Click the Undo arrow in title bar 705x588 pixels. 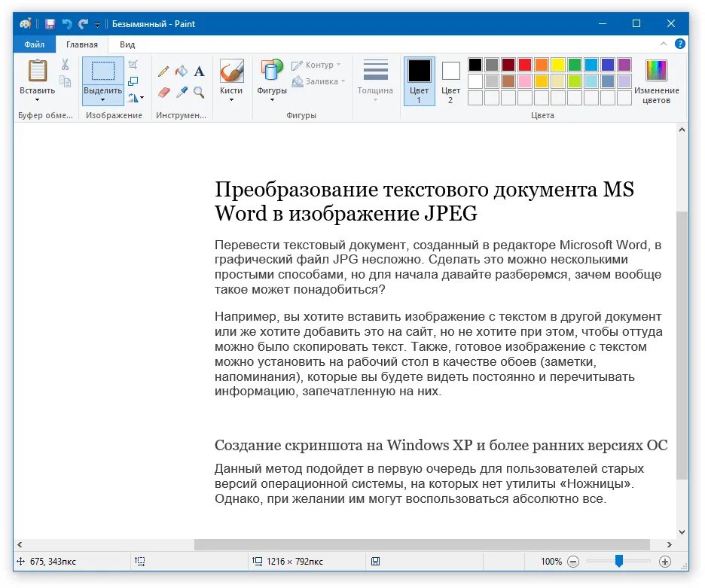(67, 24)
